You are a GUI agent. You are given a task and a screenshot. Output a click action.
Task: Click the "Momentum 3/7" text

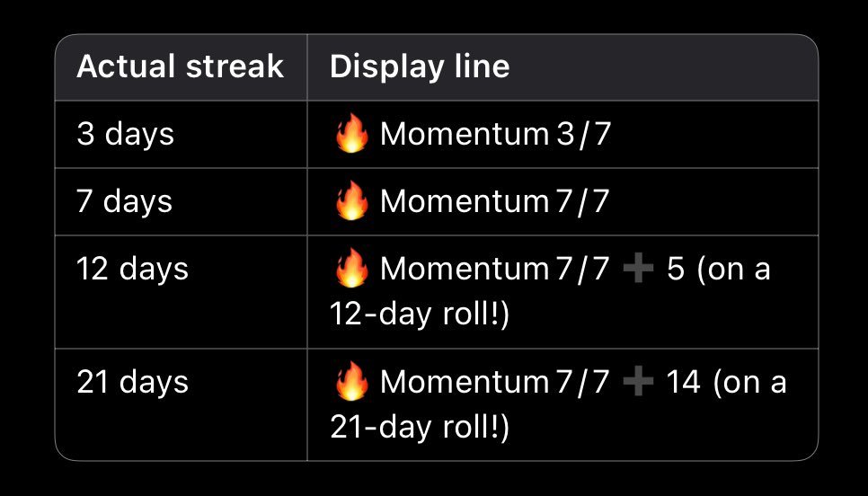pos(494,135)
